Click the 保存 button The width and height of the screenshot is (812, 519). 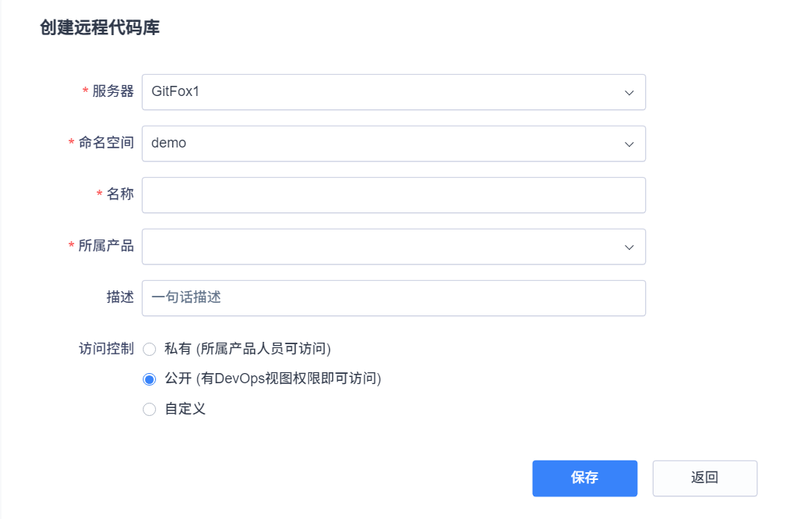(x=584, y=478)
